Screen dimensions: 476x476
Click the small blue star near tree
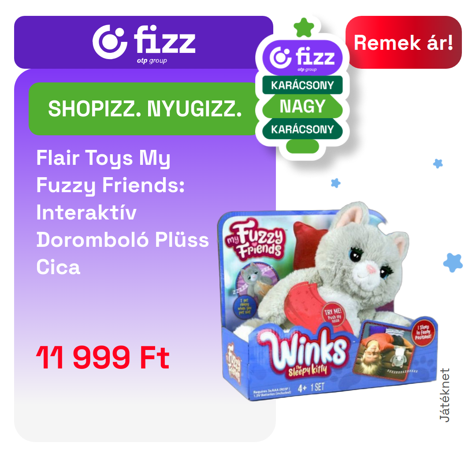336,183
